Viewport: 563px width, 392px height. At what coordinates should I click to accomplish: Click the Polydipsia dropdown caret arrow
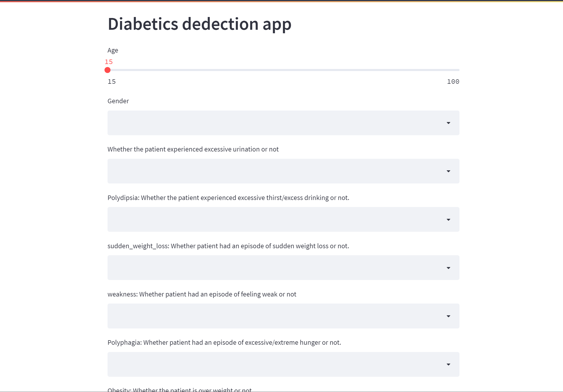point(448,220)
